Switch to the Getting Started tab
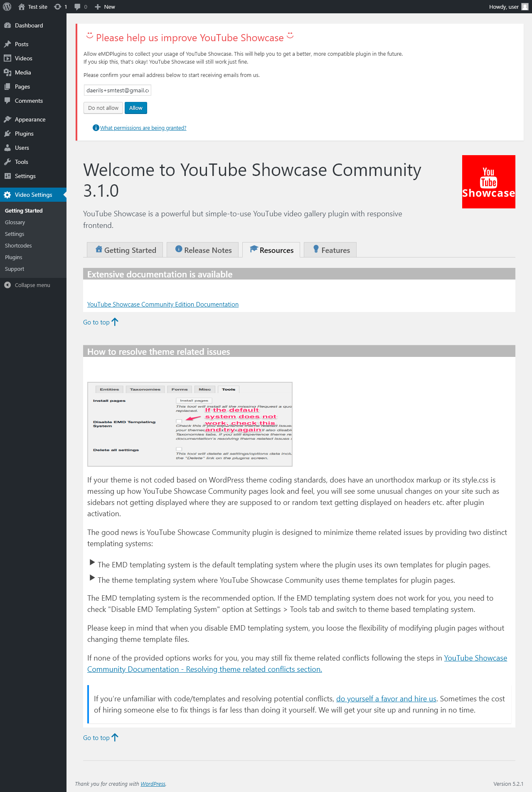This screenshot has height=792, width=532. 125,250
